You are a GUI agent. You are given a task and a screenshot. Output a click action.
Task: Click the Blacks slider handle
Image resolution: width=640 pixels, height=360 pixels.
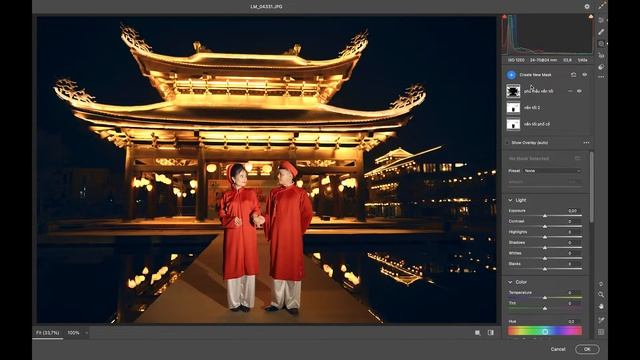[x=544, y=269]
